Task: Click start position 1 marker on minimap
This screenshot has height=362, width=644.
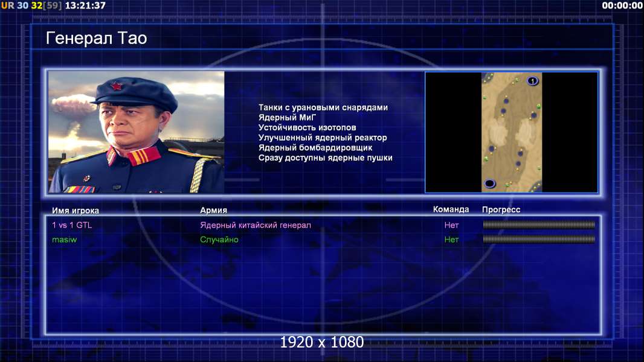Action: tap(532, 81)
